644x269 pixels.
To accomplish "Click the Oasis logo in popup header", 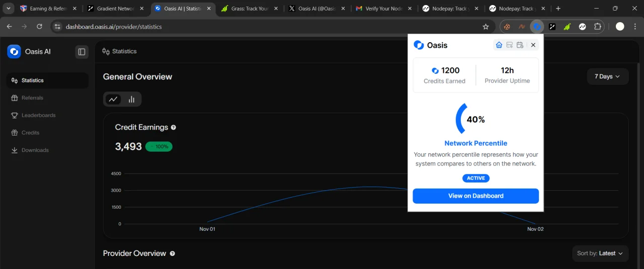I will (419, 45).
